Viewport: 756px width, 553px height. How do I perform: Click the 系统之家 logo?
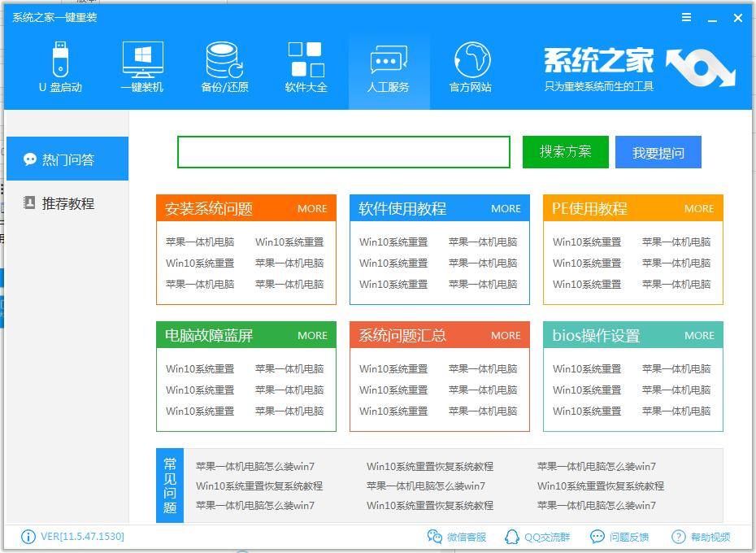tap(640, 68)
